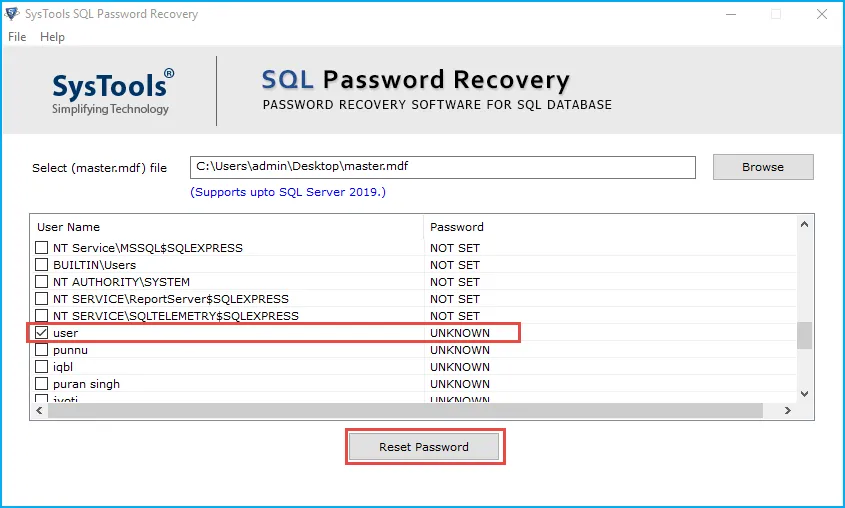Click the SysTools shield icon in title bar
This screenshot has height=508, width=845.
pos(13,14)
